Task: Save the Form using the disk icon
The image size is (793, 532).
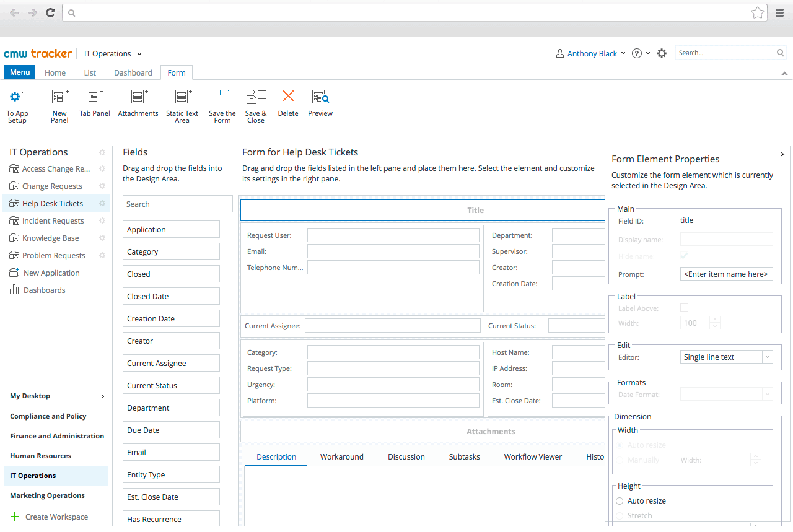Action: click(x=222, y=97)
